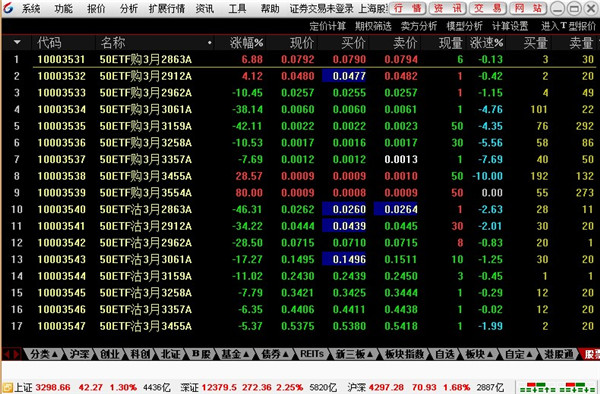Click 进入T型报价 link

pyautogui.click(x=568, y=26)
